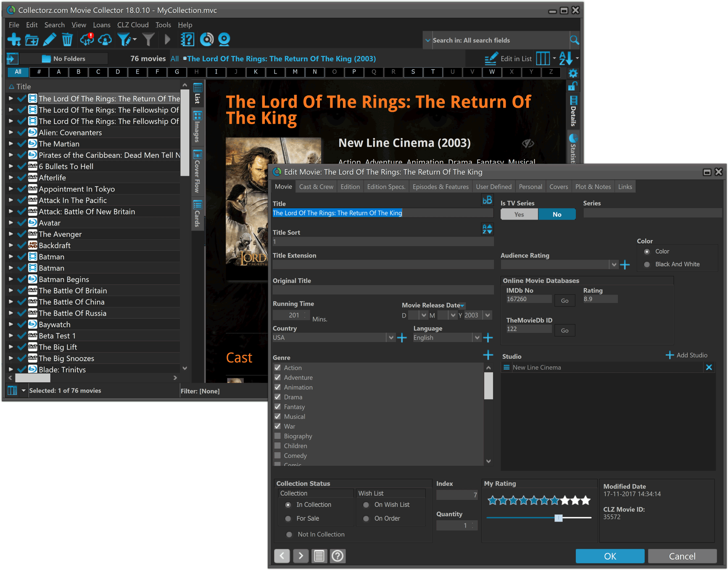Viewport: 728px width, 570px height.
Task: Click the magnifier search icon
Action: (574, 40)
